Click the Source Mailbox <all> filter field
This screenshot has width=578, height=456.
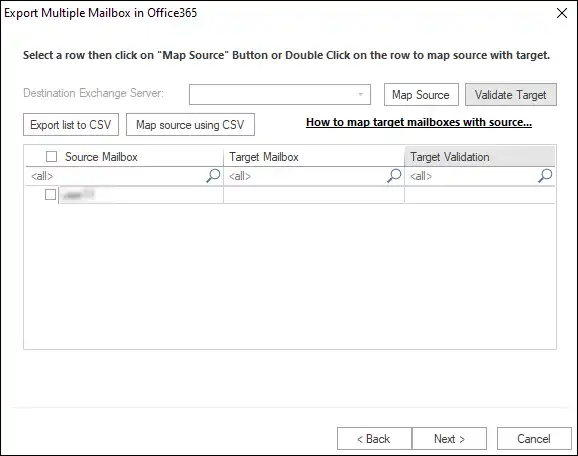pos(116,176)
